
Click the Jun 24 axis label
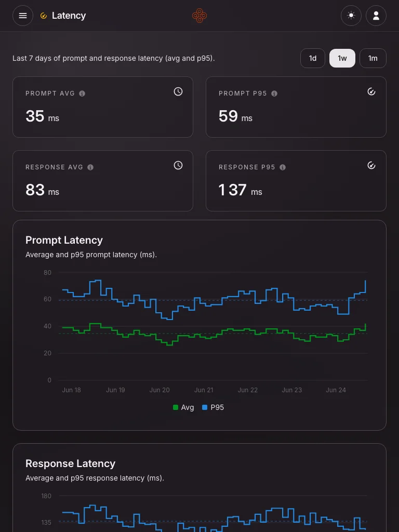coord(336,390)
